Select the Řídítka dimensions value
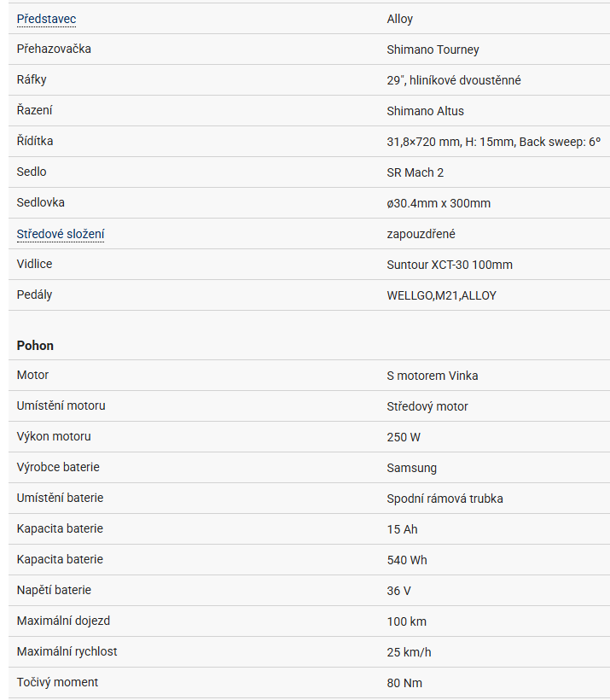The width and height of the screenshot is (610, 700). (493, 142)
